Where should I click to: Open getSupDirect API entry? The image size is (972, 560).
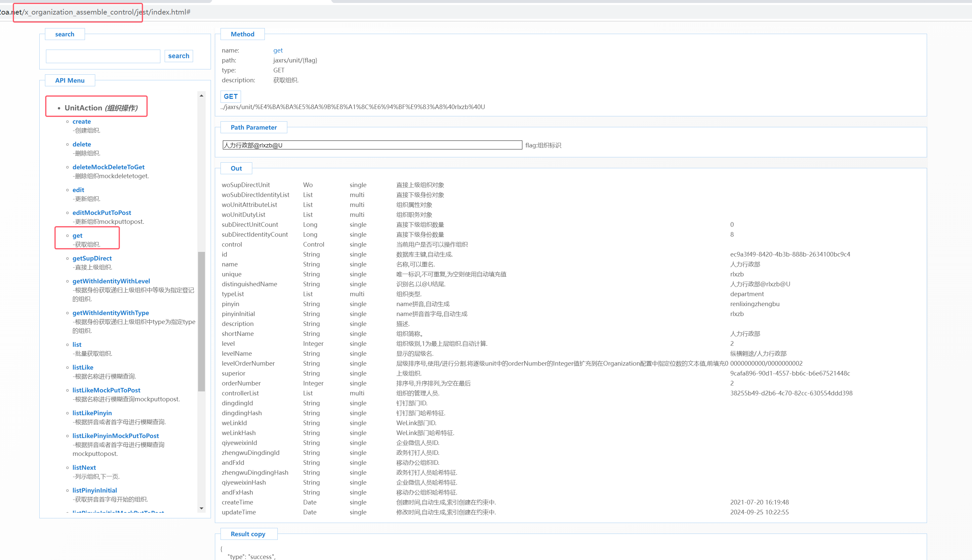pyautogui.click(x=92, y=259)
